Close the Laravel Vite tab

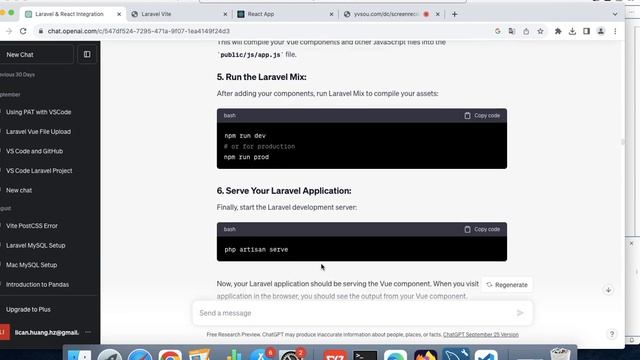coord(225,14)
